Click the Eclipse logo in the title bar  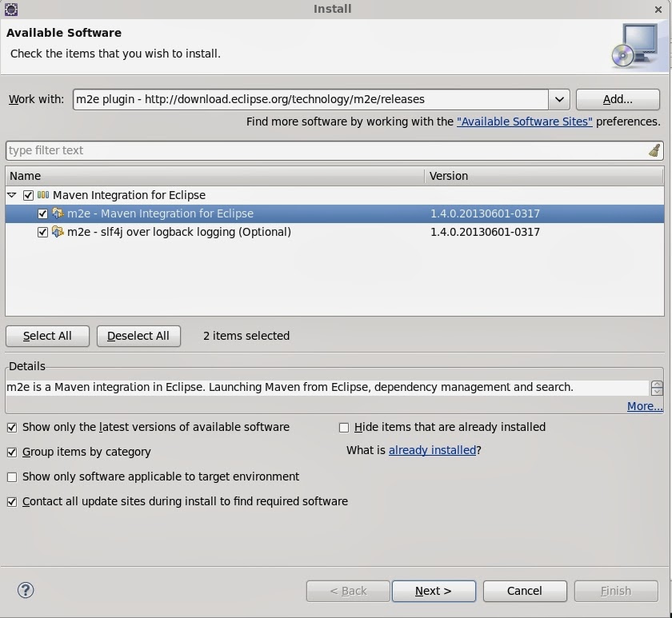coord(11,9)
